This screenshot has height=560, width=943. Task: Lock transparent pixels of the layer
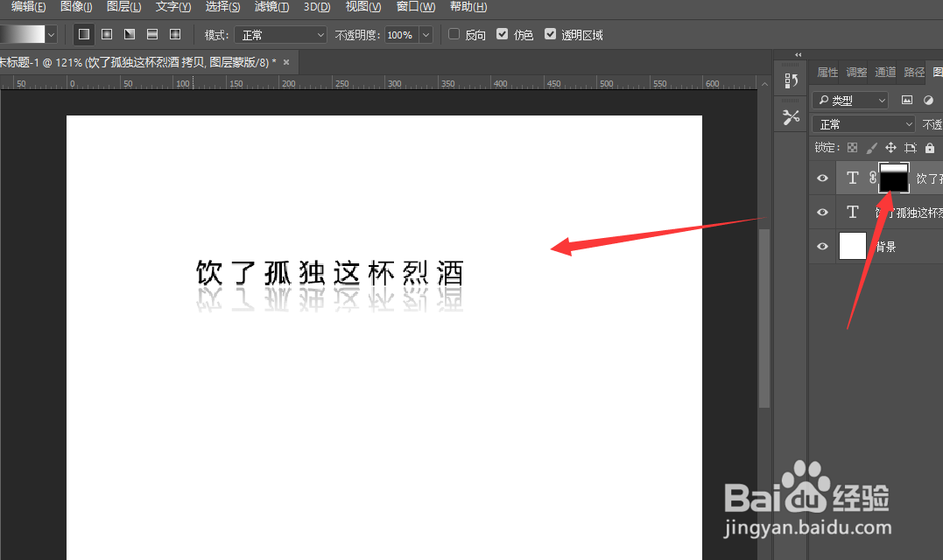[x=852, y=147]
